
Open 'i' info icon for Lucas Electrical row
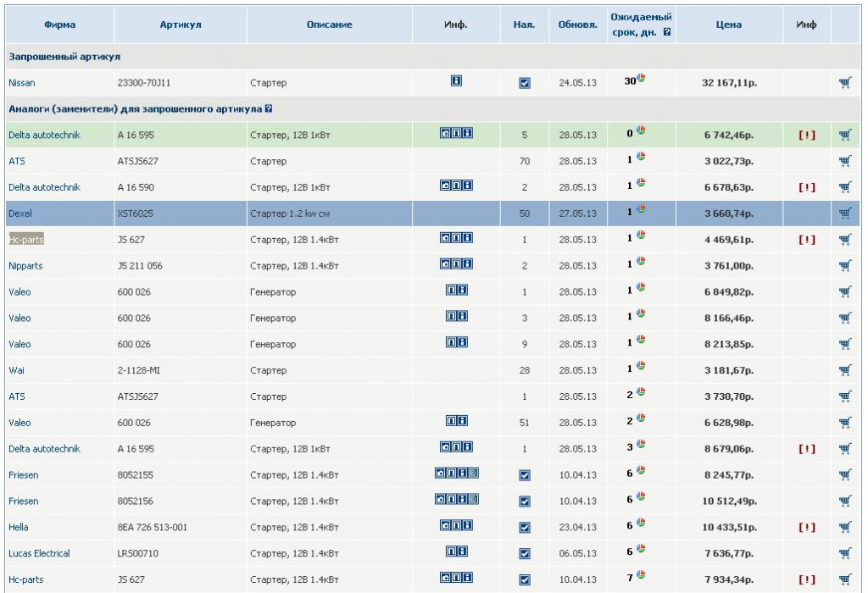click(x=462, y=551)
